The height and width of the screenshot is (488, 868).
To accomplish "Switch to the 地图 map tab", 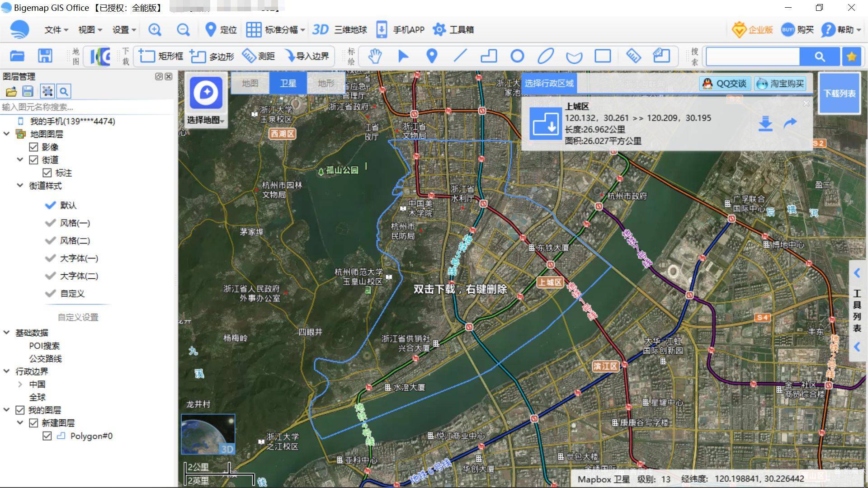I will click(x=250, y=83).
